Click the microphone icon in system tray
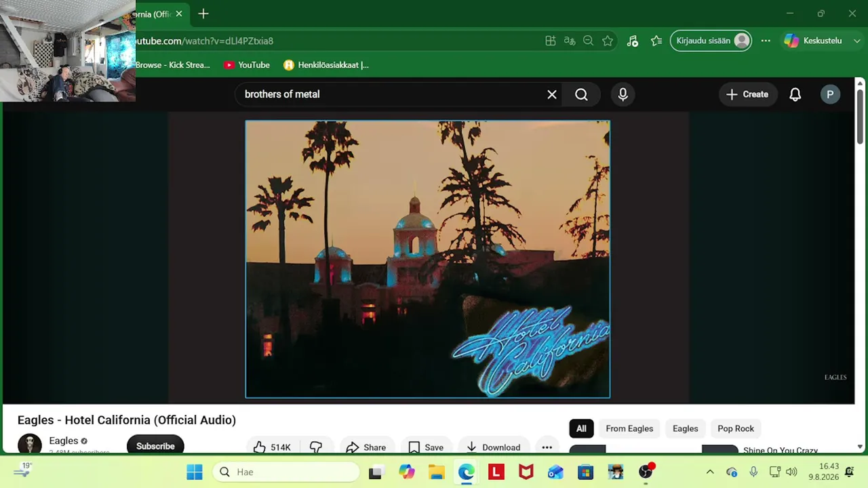The image size is (868, 488). pyautogui.click(x=753, y=472)
